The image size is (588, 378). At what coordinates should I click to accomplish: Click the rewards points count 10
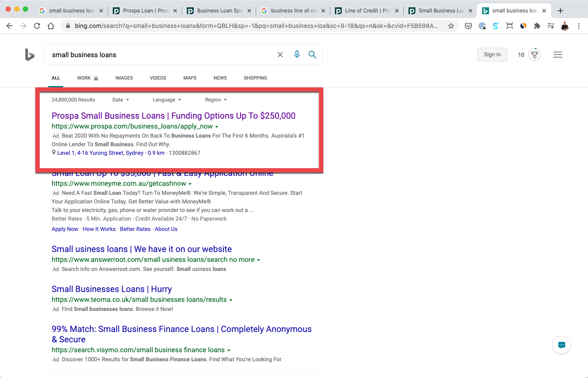point(521,55)
